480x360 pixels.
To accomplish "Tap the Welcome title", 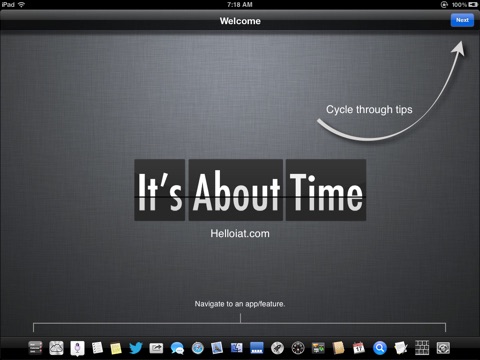I will [240, 21].
